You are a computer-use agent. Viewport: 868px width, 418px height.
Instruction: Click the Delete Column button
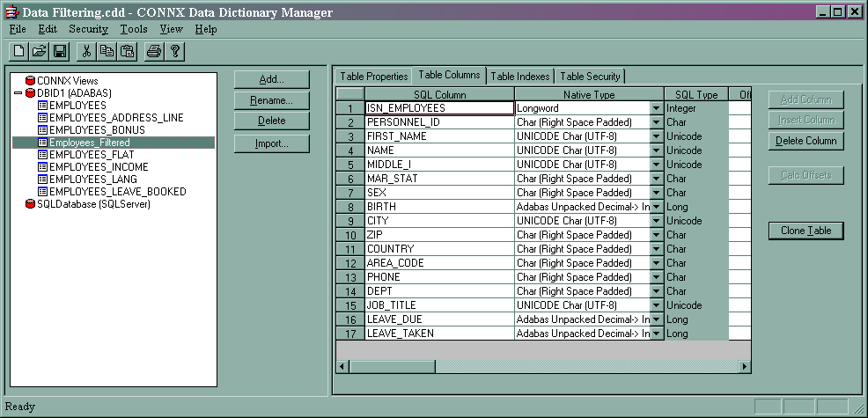click(806, 141)
